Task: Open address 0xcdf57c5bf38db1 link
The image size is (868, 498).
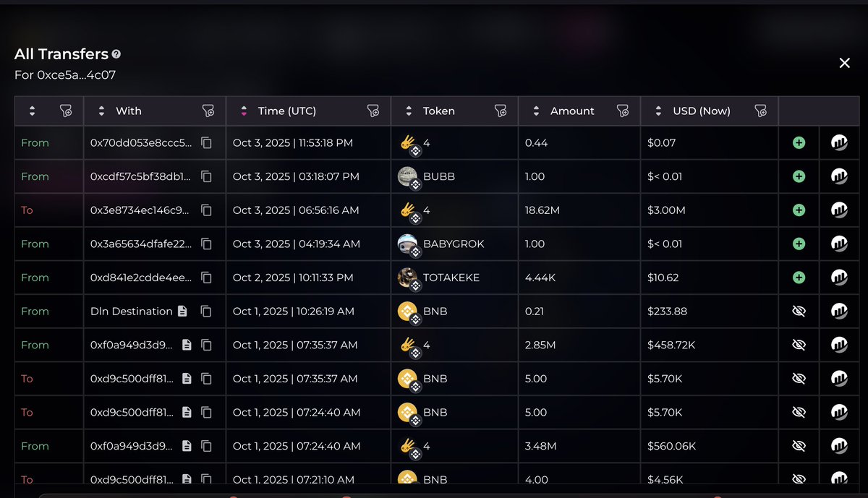Action: click(x=142, y=176)
